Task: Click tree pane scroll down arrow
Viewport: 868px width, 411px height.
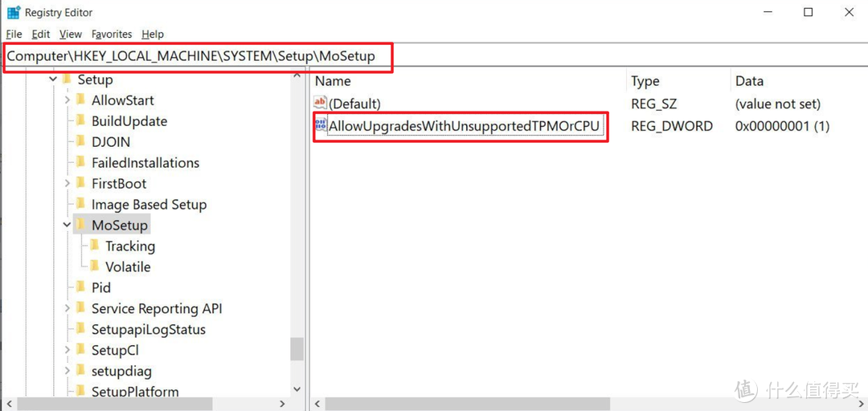Action: (297, 389)
